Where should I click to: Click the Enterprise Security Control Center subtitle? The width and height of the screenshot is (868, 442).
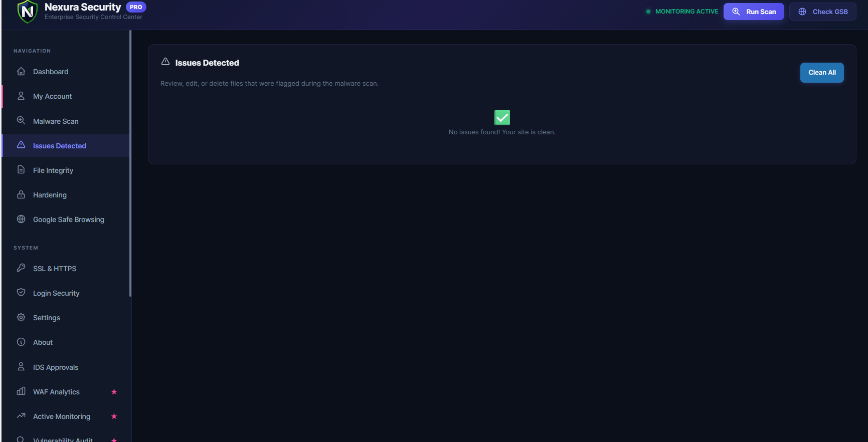(93, 17)
